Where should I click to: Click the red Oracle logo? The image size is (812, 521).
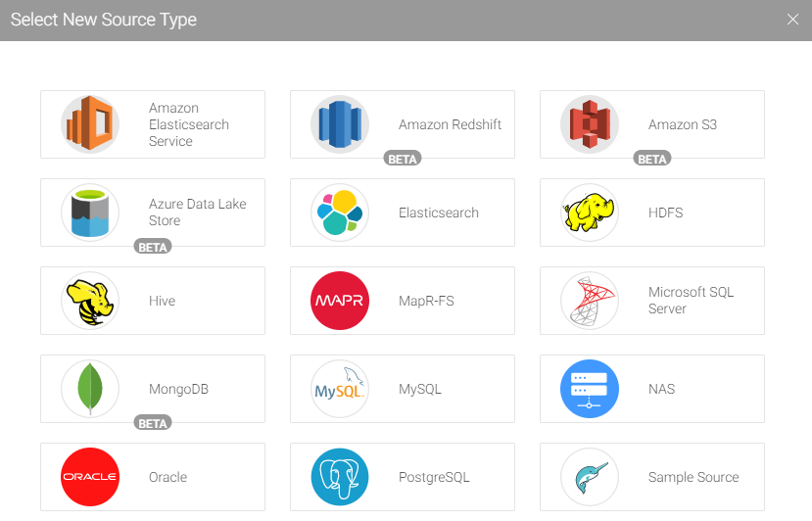coord(90,477)
